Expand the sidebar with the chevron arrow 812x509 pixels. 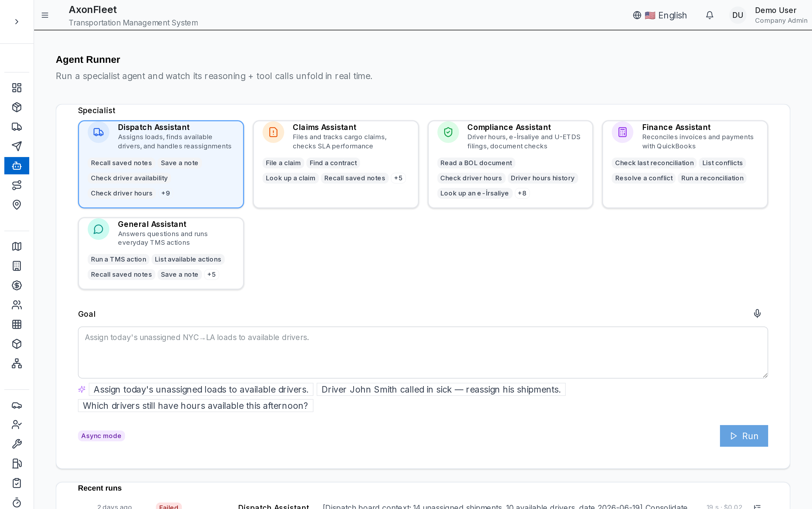17,22
